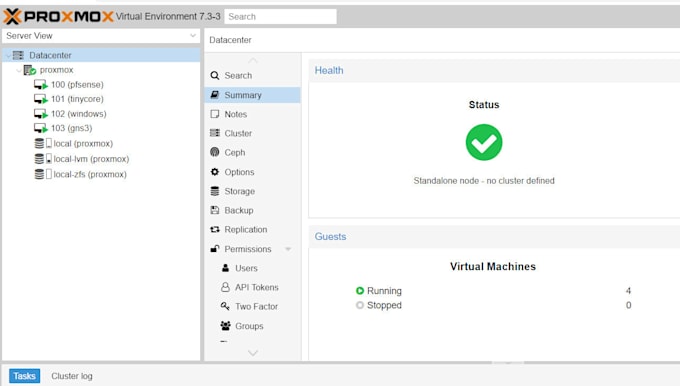Switch to the Cluster log tab
Image resolution: width=680 pixels, height=386 pixels.
pos(72,376)
